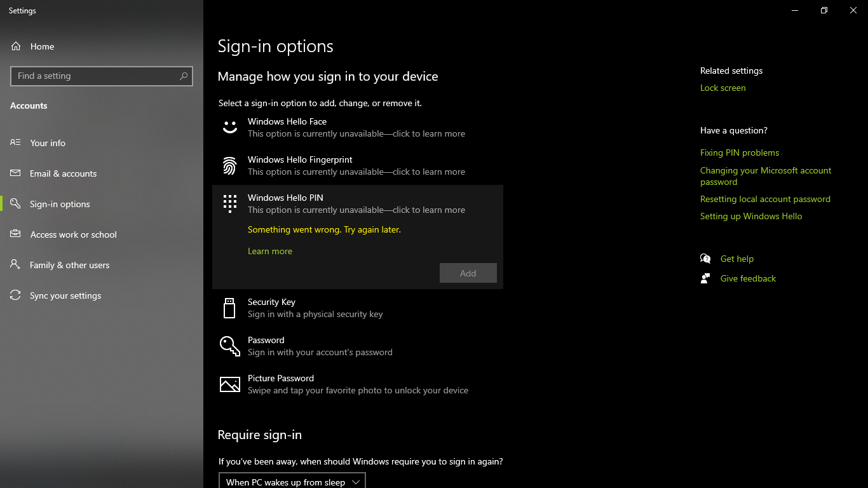Open the Your info page
This screenshot has width=868, height=488.
click(102, 143)
